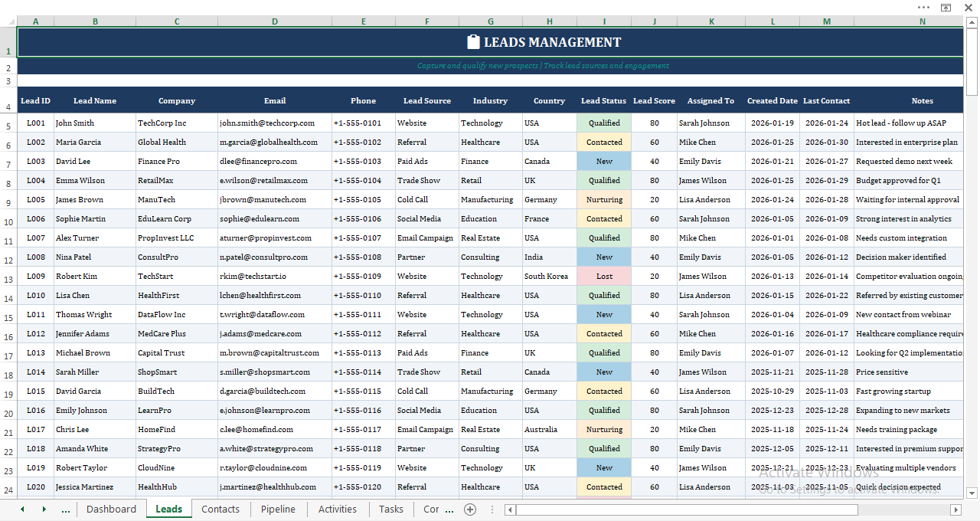This screenshot has width=980, height=521.
Task: Select the Nurturing status for James Brown
Action: (604, 199)
